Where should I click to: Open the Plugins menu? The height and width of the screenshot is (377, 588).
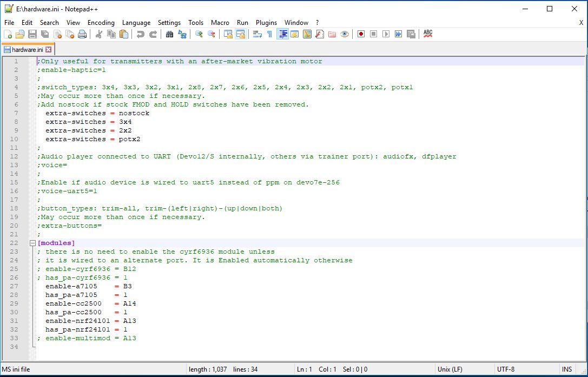click(266, 23)
